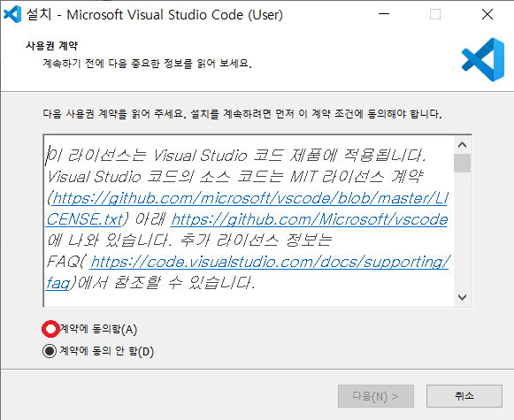Select the 계약에 동의함(A) radio button
The height and width of the screenshot is (420, 514).
point(50,329)
